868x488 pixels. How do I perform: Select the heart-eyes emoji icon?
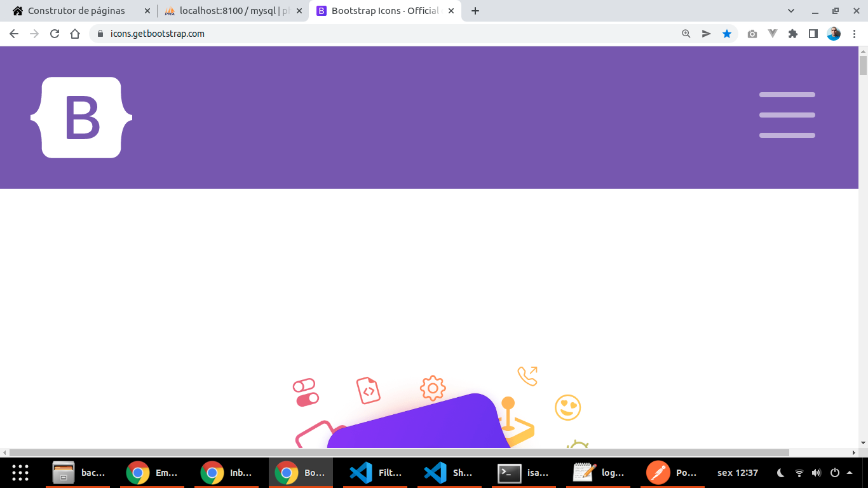click(x=567, y=407)
